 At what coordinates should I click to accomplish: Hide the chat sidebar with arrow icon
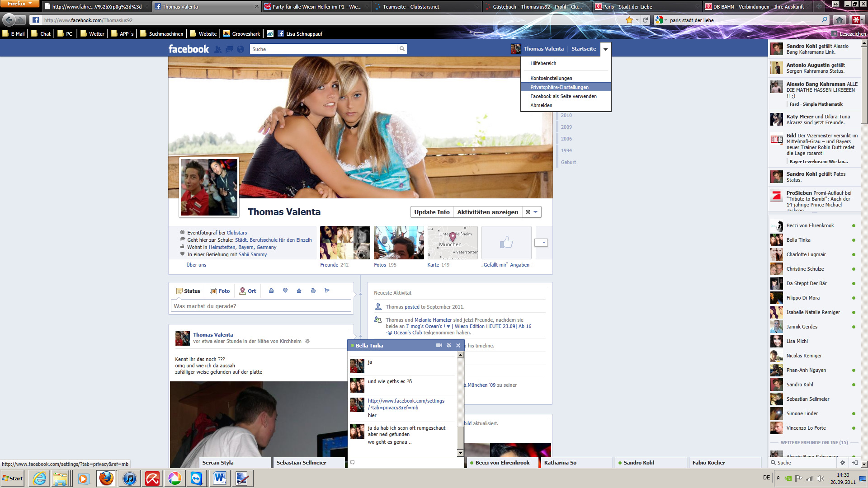click(854, 463)
